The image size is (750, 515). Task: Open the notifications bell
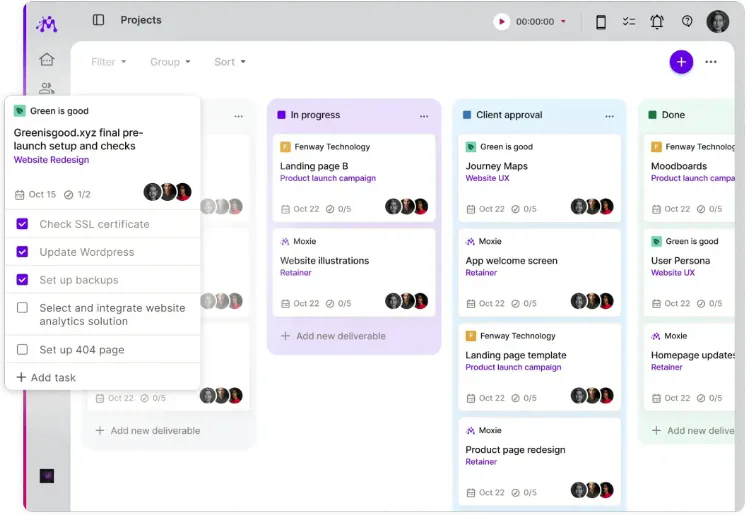click(x=657, y=22)
